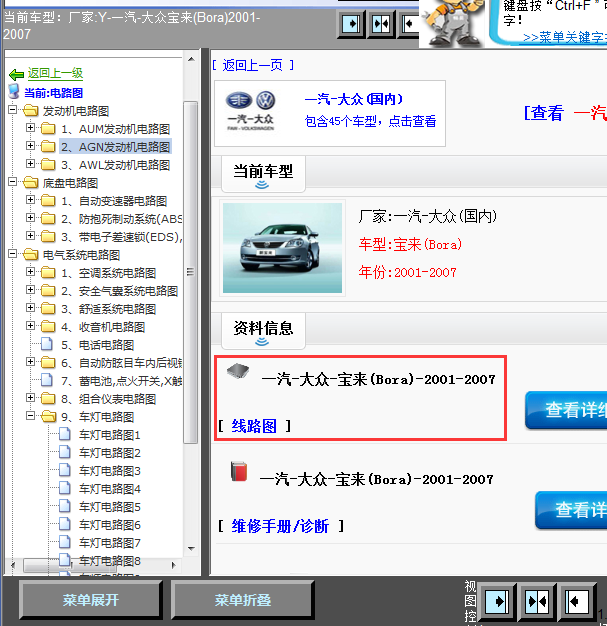Click the 菜单展开 button
Screen dimensions: 607x626
point(90,600)
